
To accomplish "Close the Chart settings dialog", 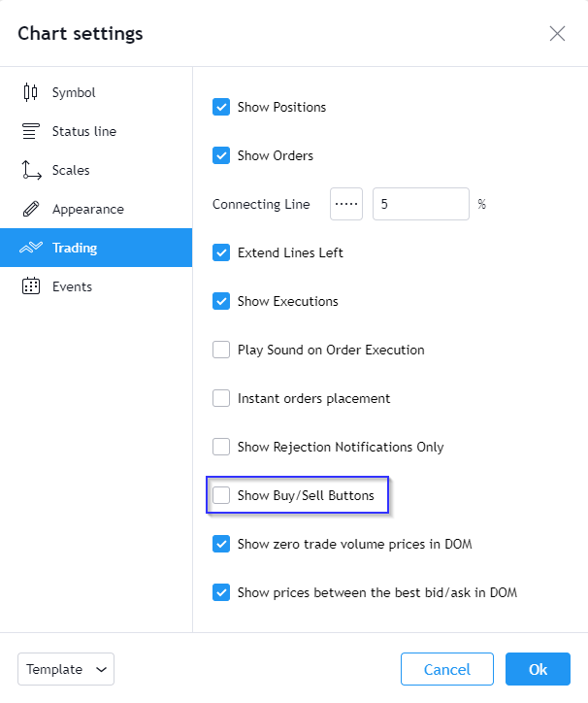I will [557, 33].
